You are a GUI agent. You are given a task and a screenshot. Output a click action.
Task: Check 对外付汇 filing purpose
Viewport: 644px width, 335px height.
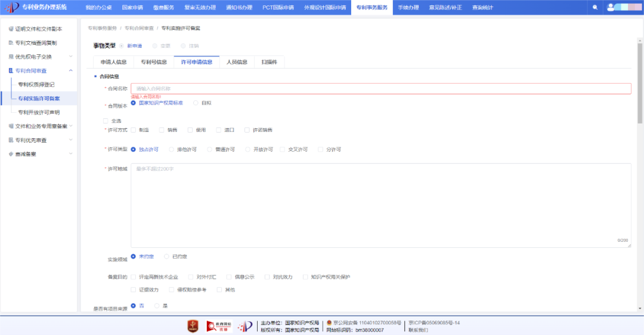[191, 277]
